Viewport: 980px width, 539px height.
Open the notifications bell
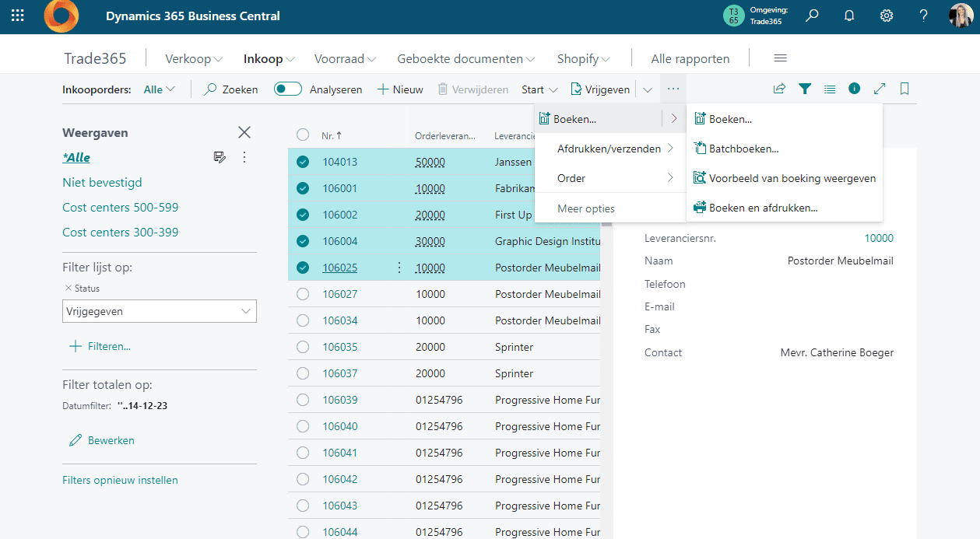[849, 16]
